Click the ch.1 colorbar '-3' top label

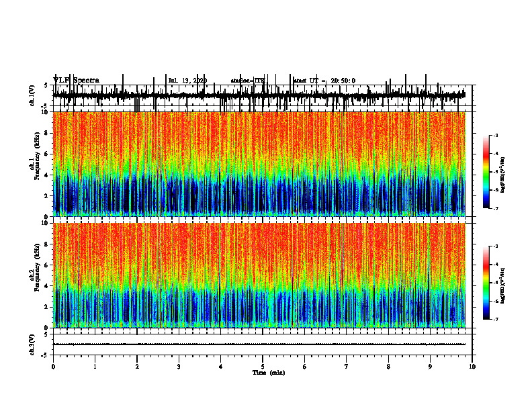coord(496,135)
